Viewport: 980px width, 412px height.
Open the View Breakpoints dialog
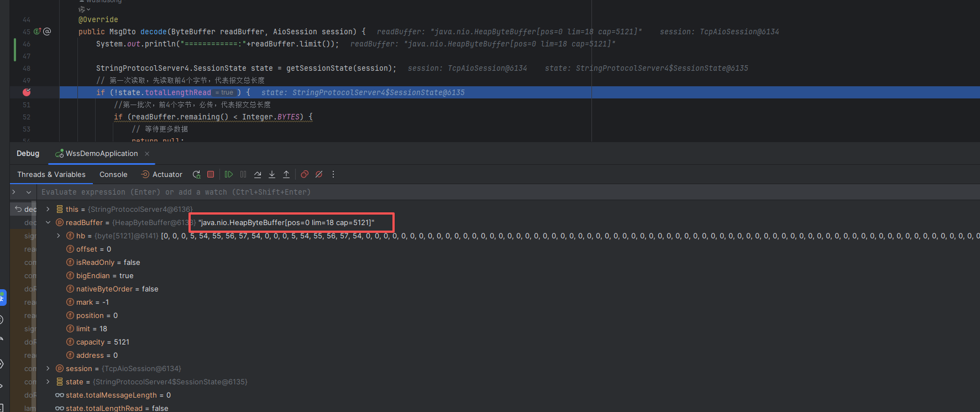click(305, 174)
